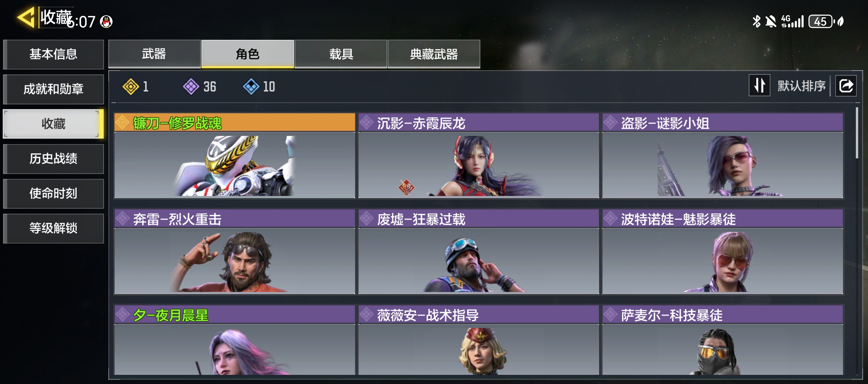Click the sort order arrows icon
The image size is (868, 384).
coord(759,85)
